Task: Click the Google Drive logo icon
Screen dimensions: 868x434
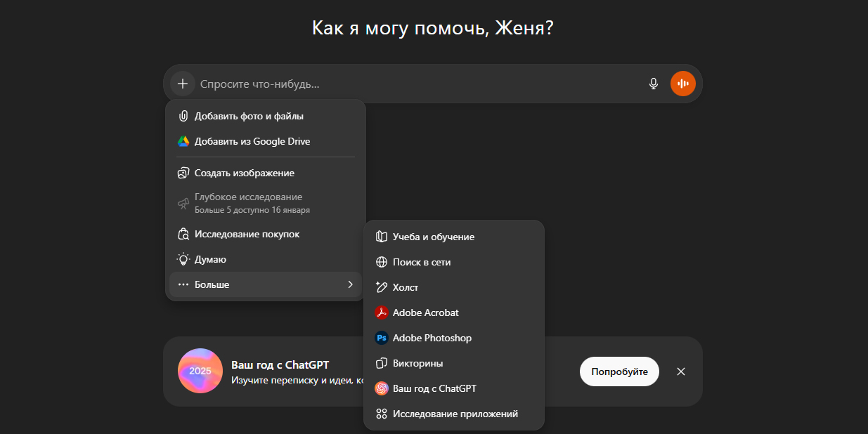Action: coord(183,141)
